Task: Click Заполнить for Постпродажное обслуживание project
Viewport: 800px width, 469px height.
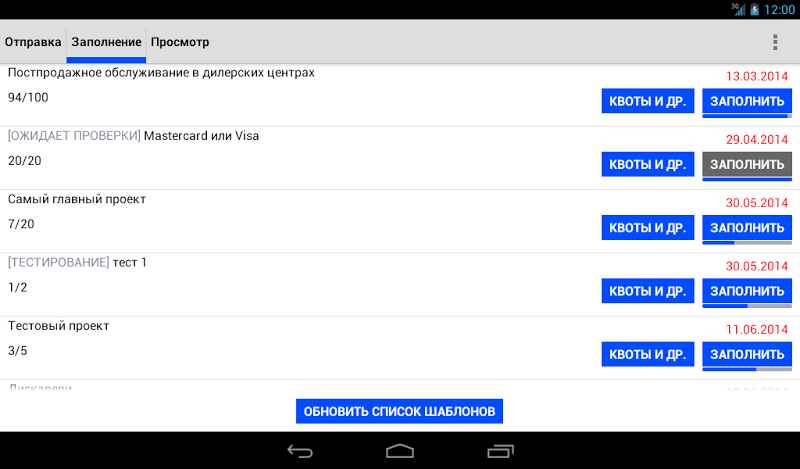Action: tap(747, 101)
